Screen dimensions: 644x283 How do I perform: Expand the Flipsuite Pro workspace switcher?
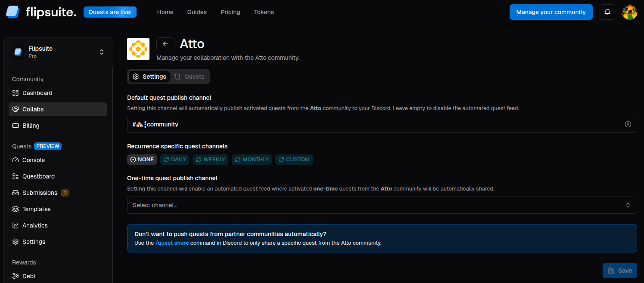pyautogui.click(x=58, y=52)
